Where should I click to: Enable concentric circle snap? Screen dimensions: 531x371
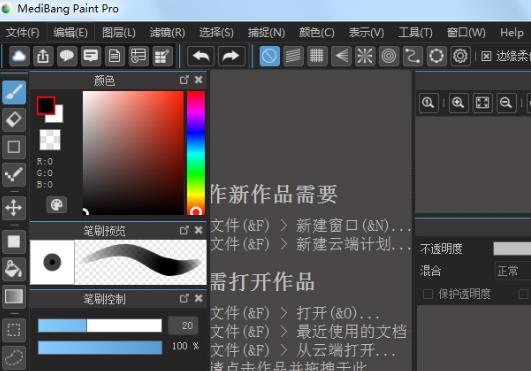point(389,56)
